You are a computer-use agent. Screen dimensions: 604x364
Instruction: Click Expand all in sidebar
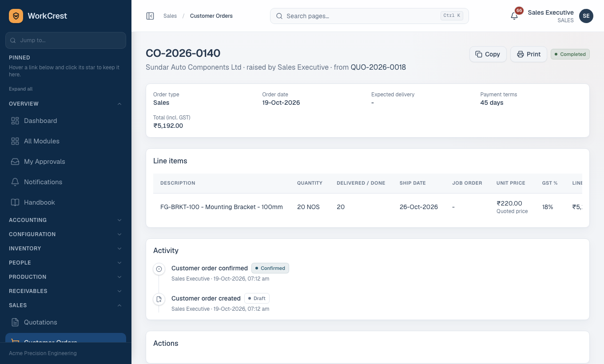tap(21, 89)
